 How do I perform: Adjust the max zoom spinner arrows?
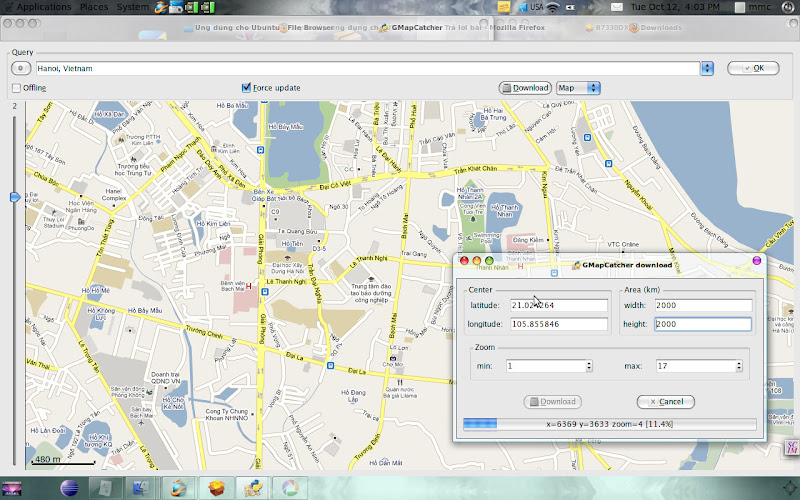coord(739,366)
